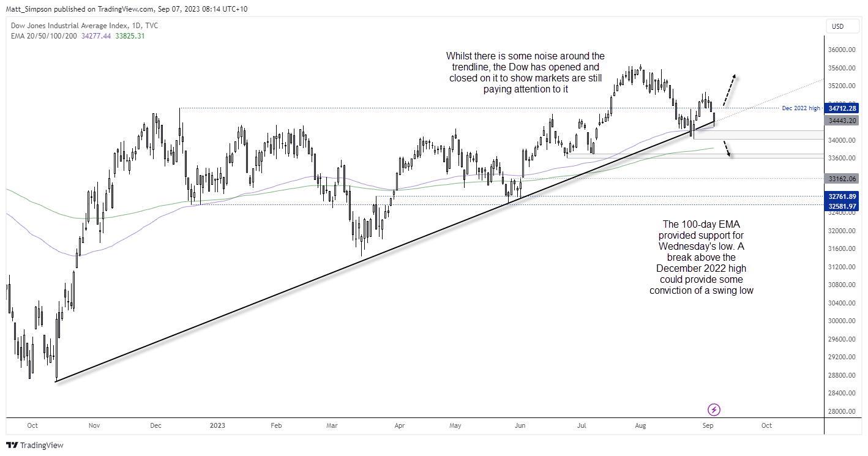Click the May label on time axis

click(x=456, y=425)
